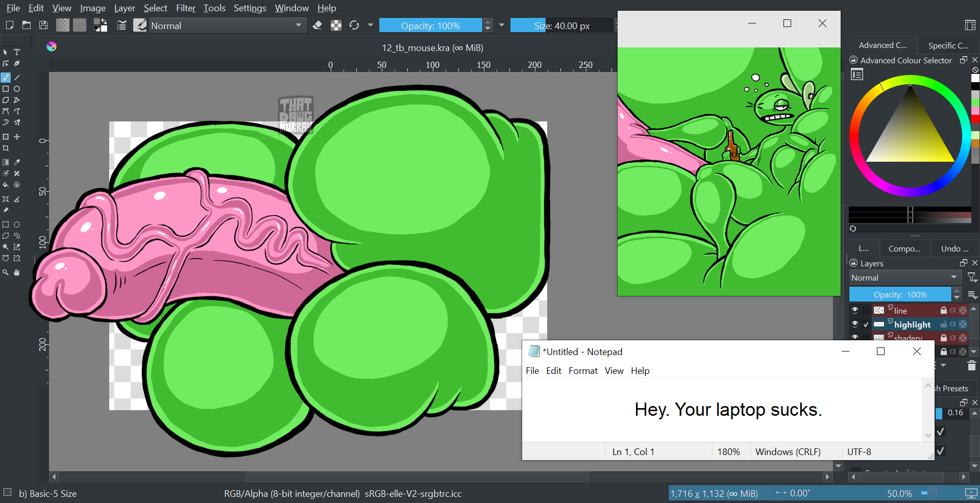The width and height of the screenshot is (980, 503).
Task: Expand the arrow after the top Opacity slider
Action: 502,25
